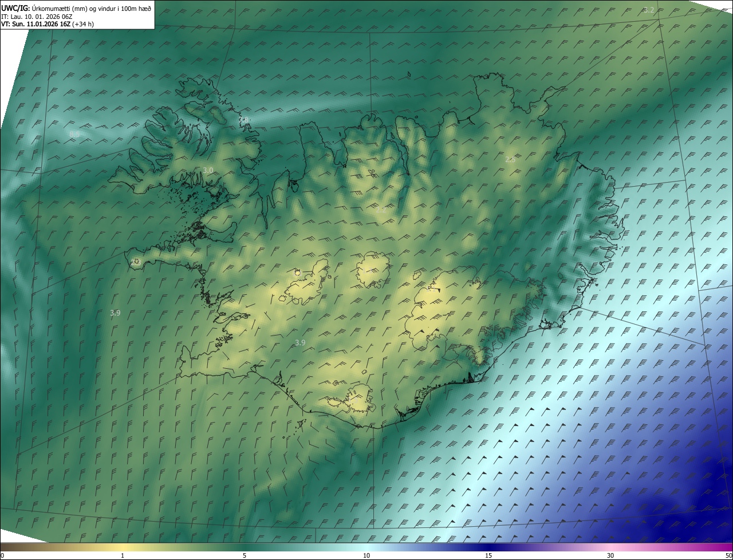
Task: Click the '3.9' label over the sea west of Iceland
Action: 115,313
